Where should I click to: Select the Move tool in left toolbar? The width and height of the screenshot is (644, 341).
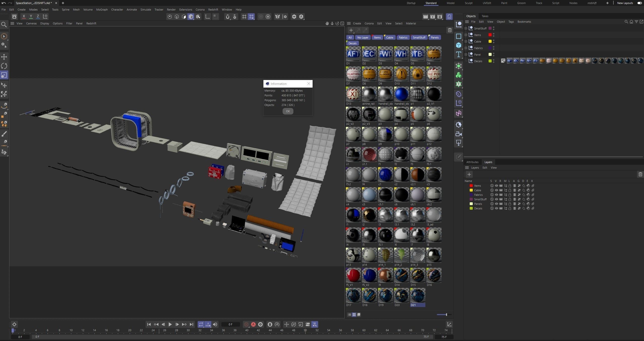pyautogui.click(x=4, y=57)
